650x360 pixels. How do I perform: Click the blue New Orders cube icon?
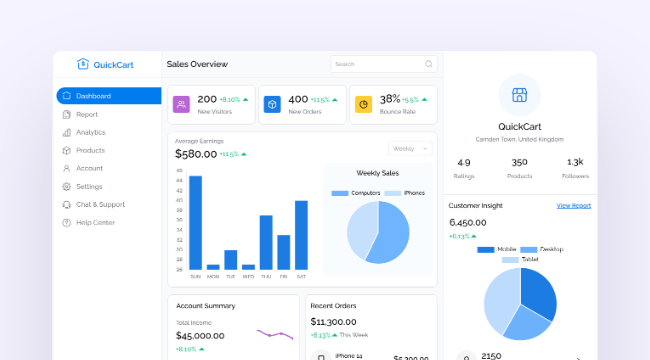tap(272, 105)
